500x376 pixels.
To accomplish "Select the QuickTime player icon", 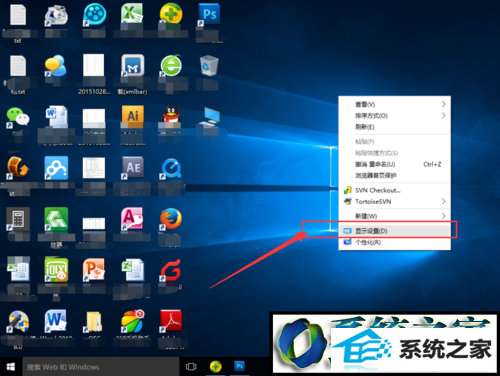I will (171, 168).
